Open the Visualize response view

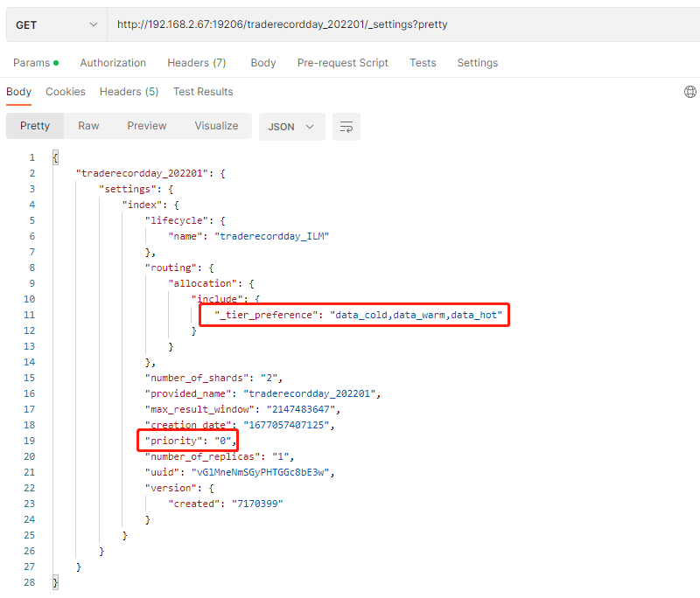tap(216, 126)
